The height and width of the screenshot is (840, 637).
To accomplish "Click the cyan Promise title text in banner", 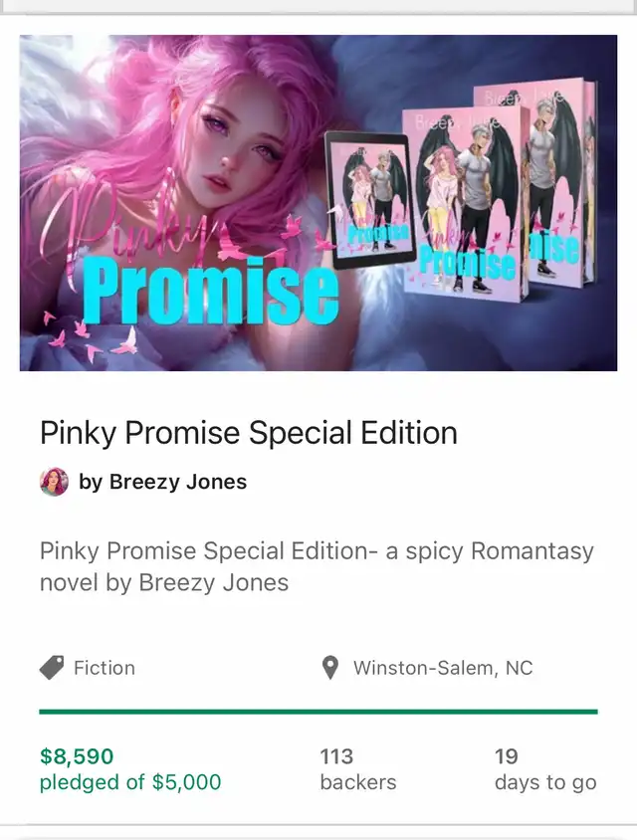I will [x=211, y=290].
